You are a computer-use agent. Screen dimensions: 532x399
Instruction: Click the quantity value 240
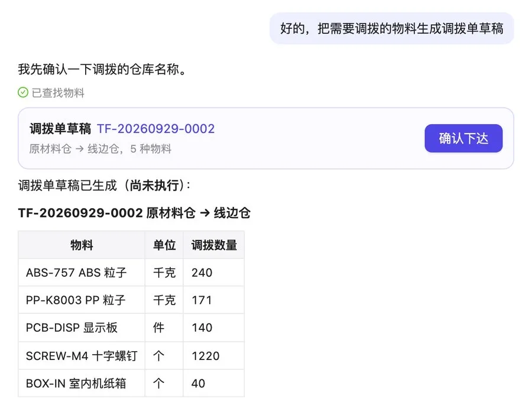202,273
